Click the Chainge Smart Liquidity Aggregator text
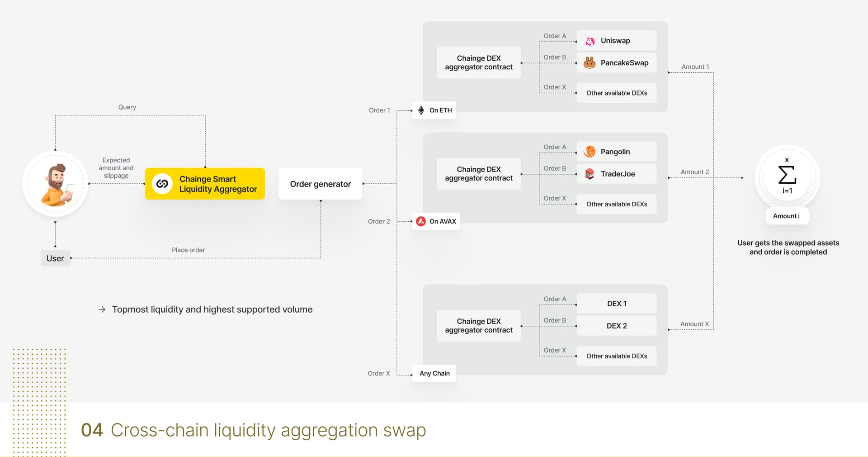Screen dimensions: 868x457 (218, 184)
